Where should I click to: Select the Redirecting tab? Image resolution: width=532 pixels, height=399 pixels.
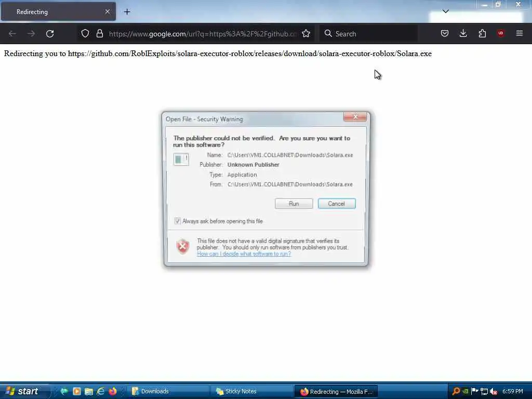58,11
